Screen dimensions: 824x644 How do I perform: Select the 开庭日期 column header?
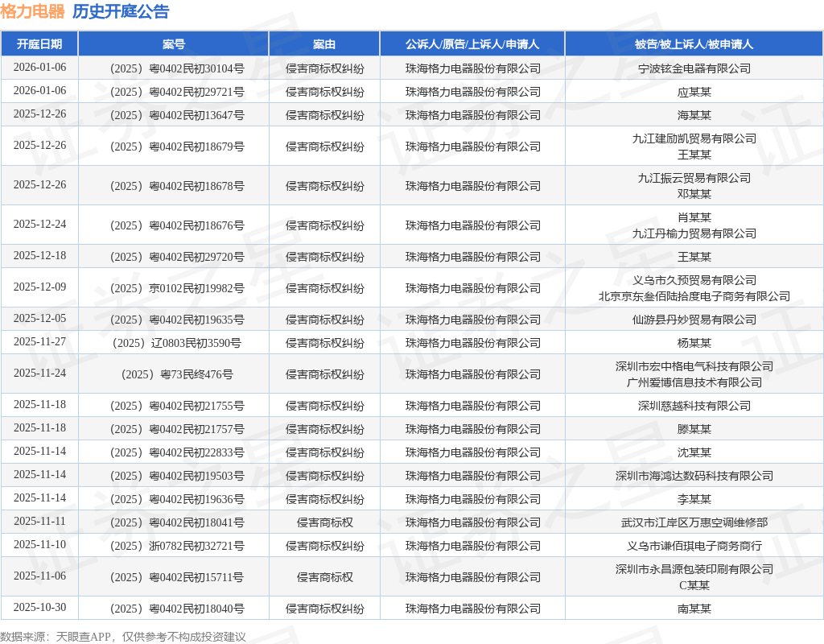(x=39, y=44)
